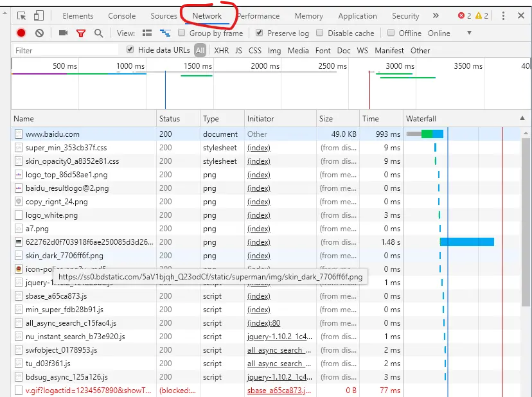
Task: Click the icon-police row thumbnail icon
Action: [19, 269]
